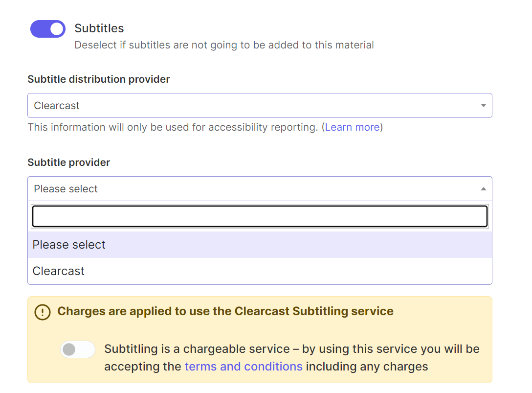Turn off the Subtitles toggle

click(x=48, y=29)
